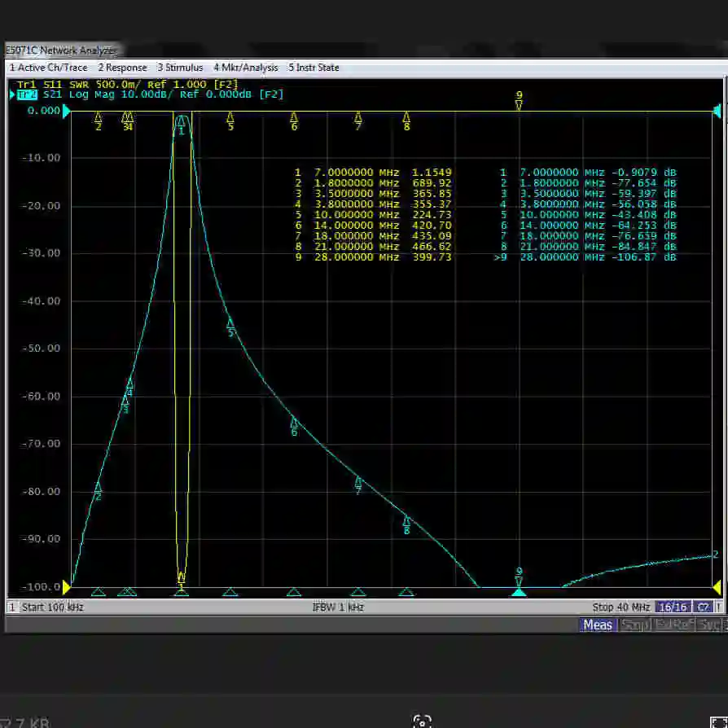Expand the Stimulus menu
The image size is (728, 728).
(180, 68)
